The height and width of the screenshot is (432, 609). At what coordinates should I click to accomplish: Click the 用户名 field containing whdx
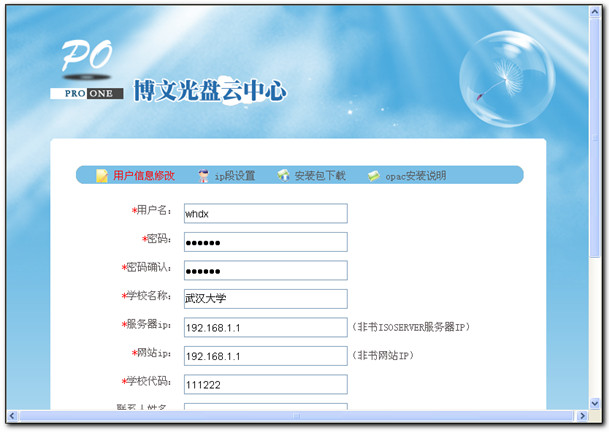pyautogui.click(x=266, y=213)
